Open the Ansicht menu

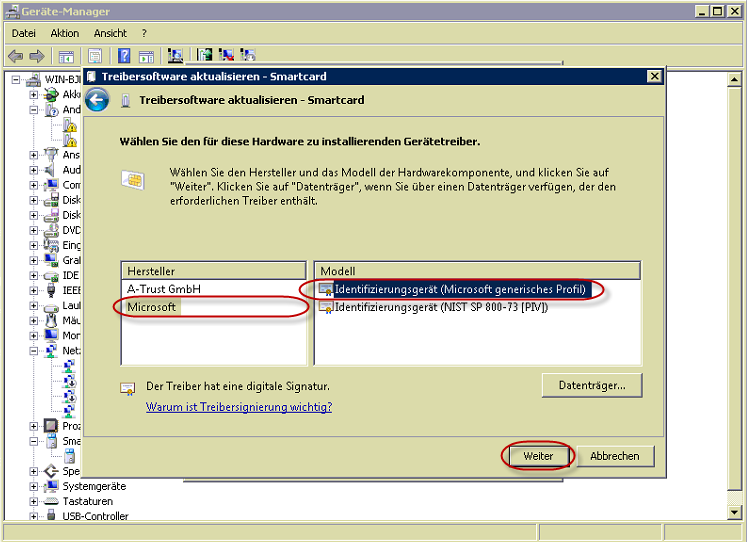(110, 33)
